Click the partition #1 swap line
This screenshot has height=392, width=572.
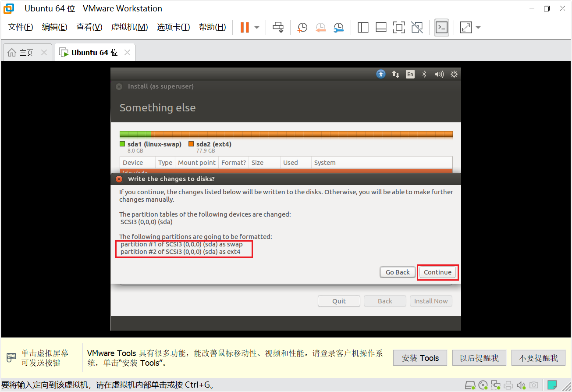click(x=181, y=244)
